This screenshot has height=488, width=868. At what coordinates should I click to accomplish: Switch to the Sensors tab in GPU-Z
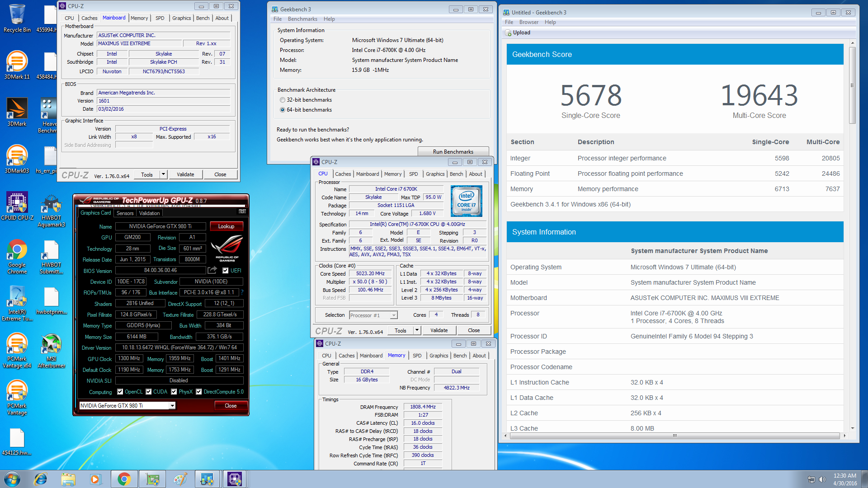click(125, 213)
